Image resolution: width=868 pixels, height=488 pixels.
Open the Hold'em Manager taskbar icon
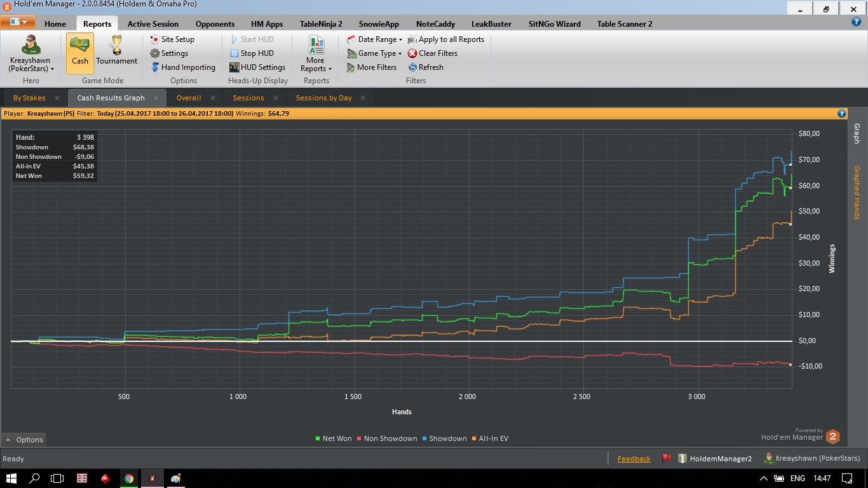pyautogui.click(x=153, y=478)
